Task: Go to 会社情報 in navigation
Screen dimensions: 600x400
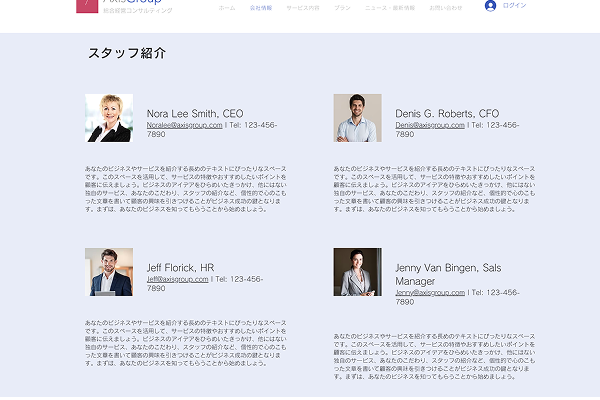Action: [260, 7]
